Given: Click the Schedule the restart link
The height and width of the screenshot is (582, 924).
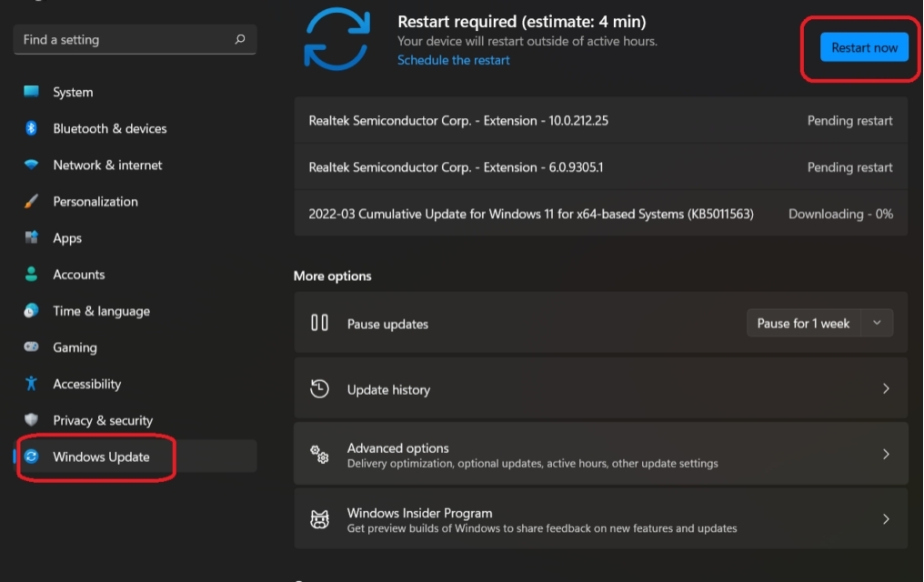Looking at the screenshot, I should click(454, 60).
